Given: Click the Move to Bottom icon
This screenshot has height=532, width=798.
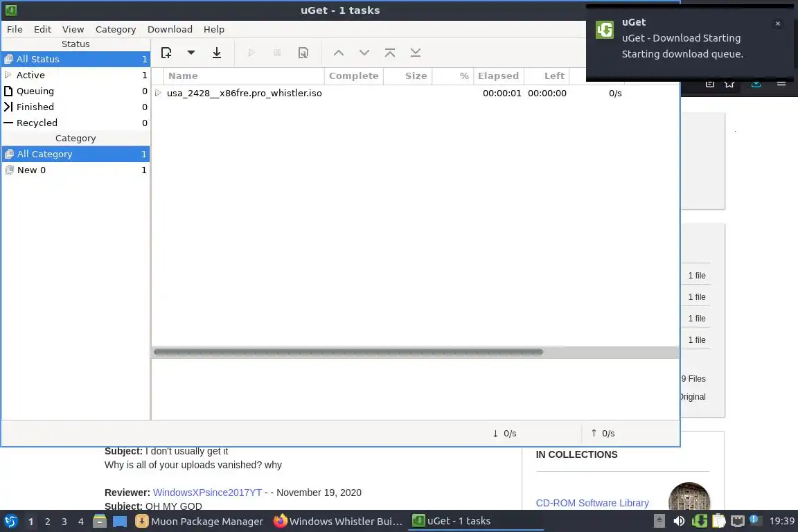Looking at the screenshot, I should point(416,53).
